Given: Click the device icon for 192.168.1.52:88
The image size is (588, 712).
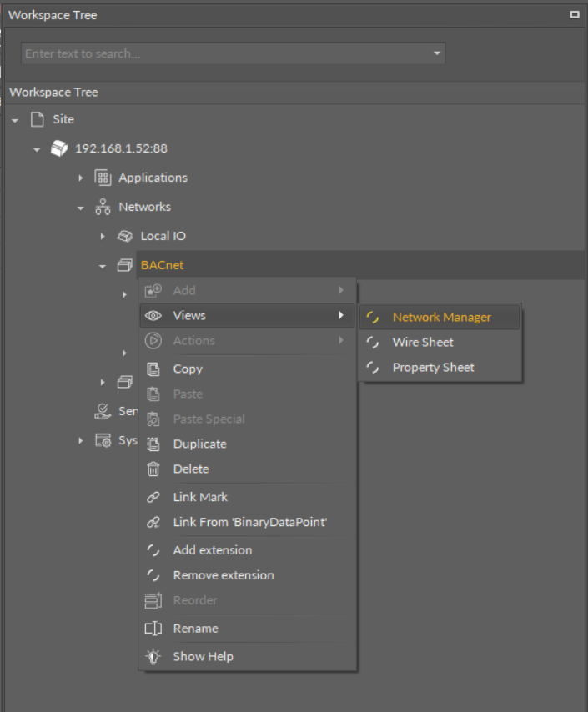Looking at the screenshot, I should click(x=59, y=148).
